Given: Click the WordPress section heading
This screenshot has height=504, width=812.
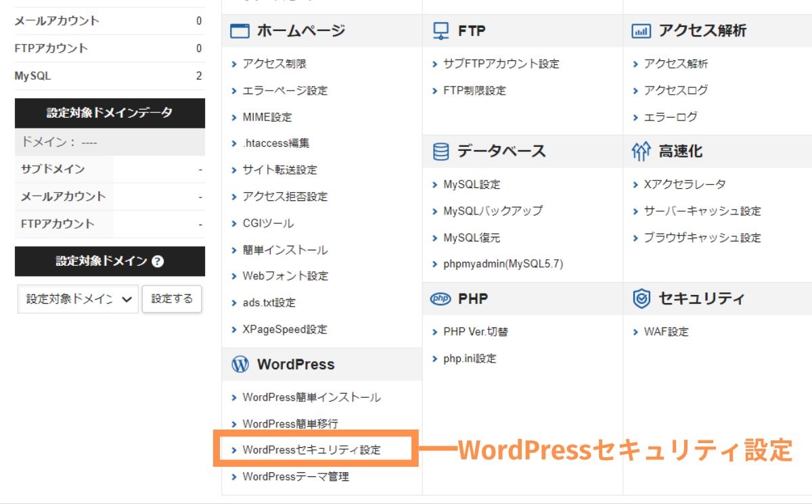Looking at the screenshot, I should [296, 365].
